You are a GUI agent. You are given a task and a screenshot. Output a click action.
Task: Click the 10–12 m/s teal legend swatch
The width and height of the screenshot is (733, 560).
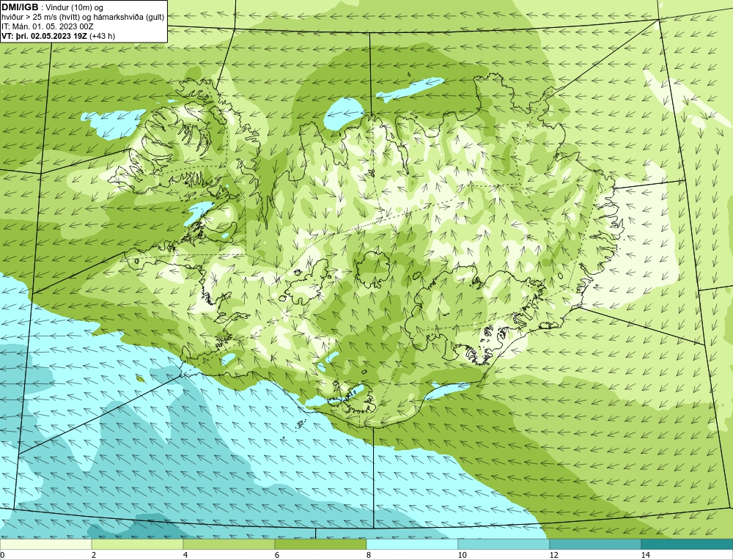504,544
